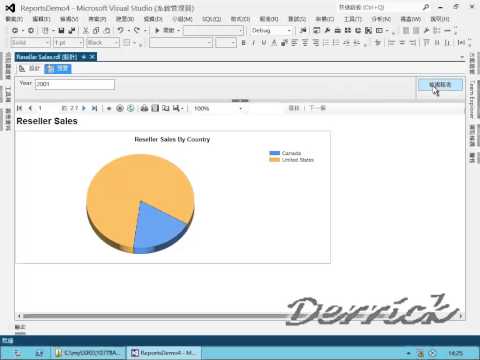Open the Edit (E) menu
Screen dimensions: 480x360
41,19
